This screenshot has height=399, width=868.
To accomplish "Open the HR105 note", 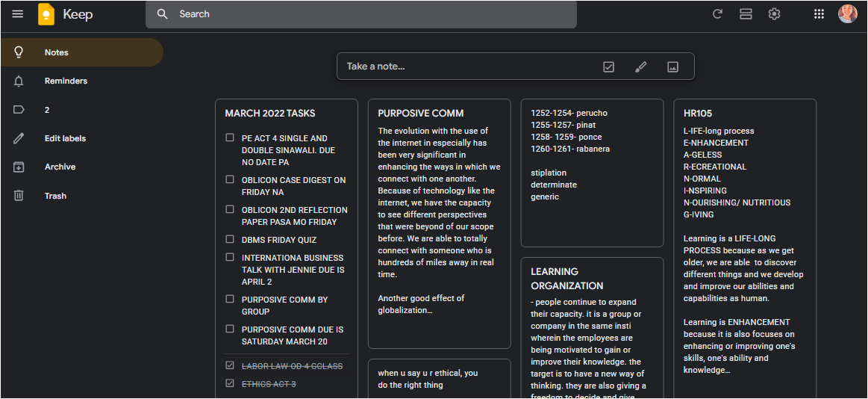I will pyautogui.click(x=745, y=249).
